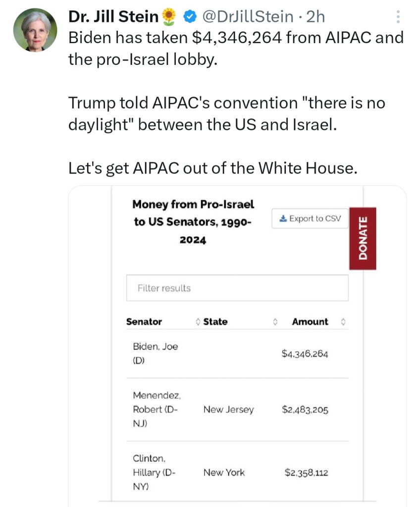The image size is (420, 507).
Task: Sort using arrows next to State
Action: point(275,322)
